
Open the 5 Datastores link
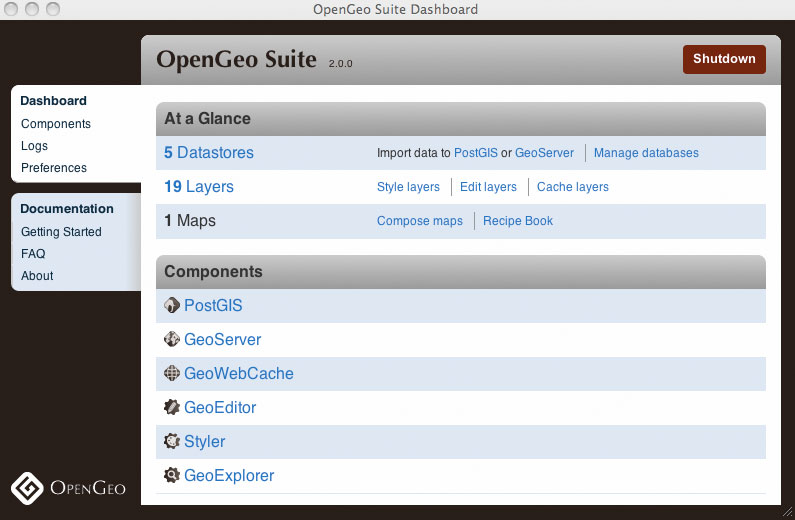[209, 153]
